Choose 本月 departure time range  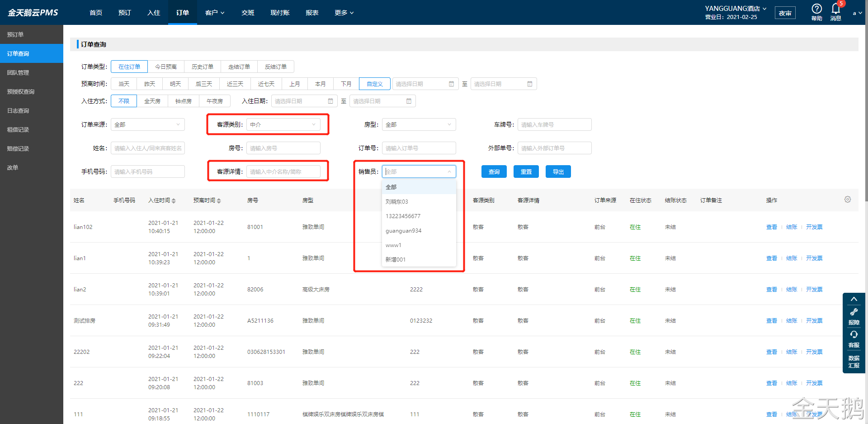(321, 84)
